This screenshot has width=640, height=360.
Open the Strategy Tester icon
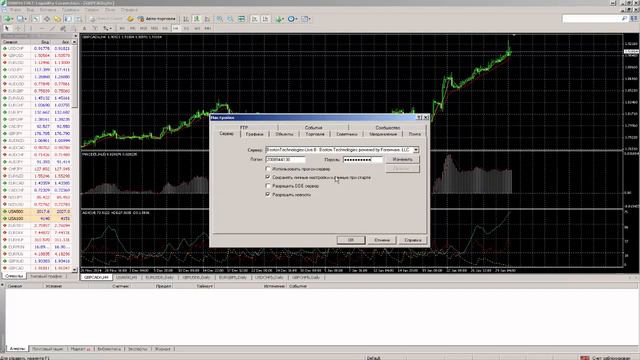pyautogui.click(x=78, y=19)
